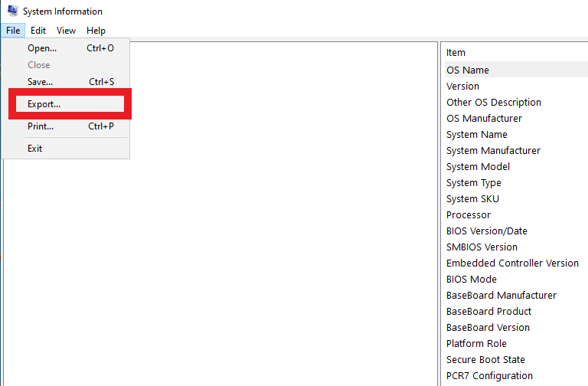This screenshot has height=386, width=588.
Task: Select the BaseBoard Product row
Action: click(516, 312)
